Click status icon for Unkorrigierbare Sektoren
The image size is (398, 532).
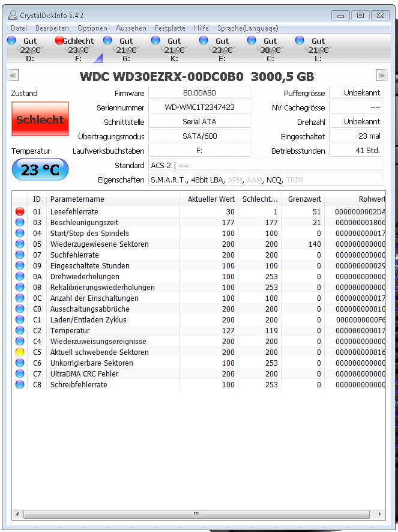20,363
